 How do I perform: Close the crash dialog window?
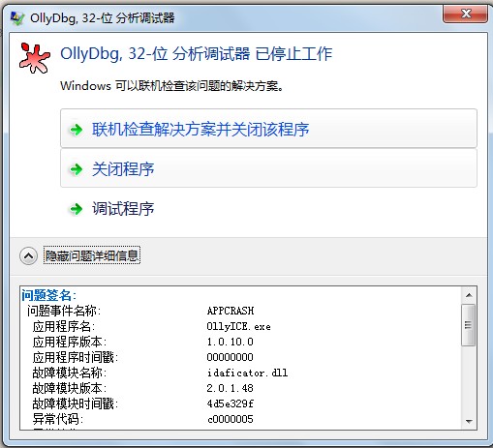pyautogui.click(x=465, y=14)
